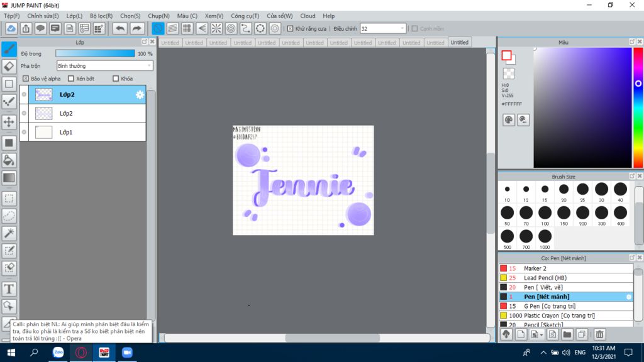Click the Redo arrow in toolbar
This screenshot has width=644, height=362.
coord(136,28)
